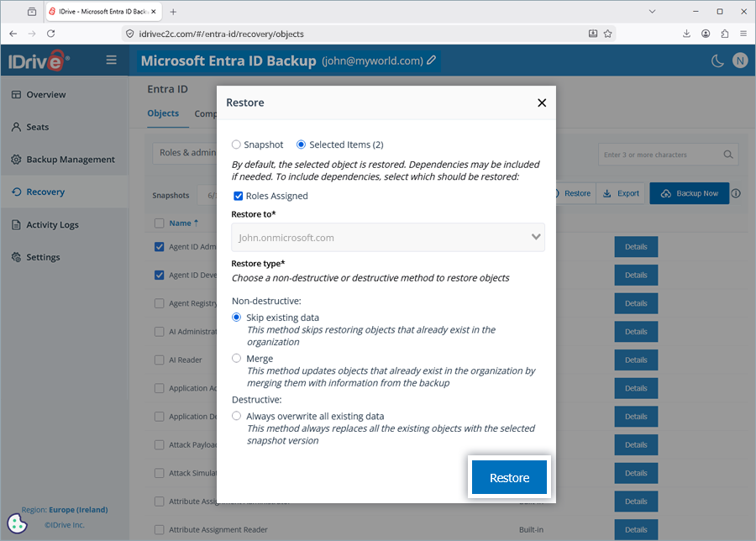Open Firefox View icon

tap(32, 12)
